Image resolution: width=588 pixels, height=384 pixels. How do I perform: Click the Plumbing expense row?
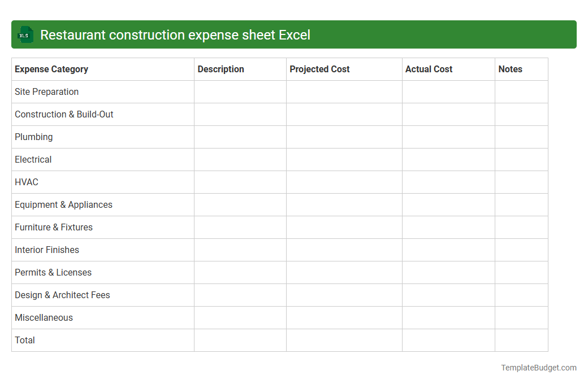[34, 137]
